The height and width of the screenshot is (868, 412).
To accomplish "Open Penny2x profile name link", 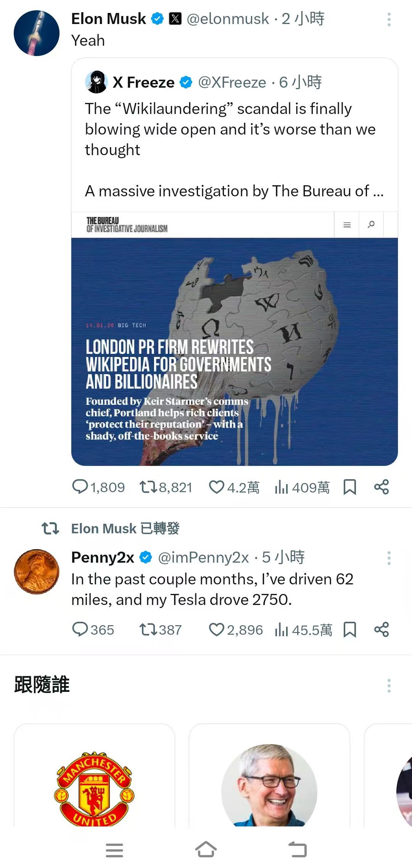I will click(103, 557).
